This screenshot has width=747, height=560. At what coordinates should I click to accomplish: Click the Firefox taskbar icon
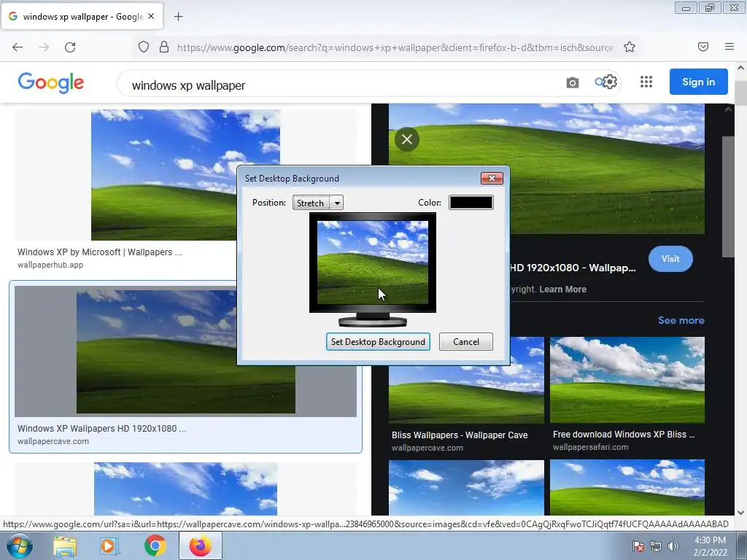coord(201,546)
